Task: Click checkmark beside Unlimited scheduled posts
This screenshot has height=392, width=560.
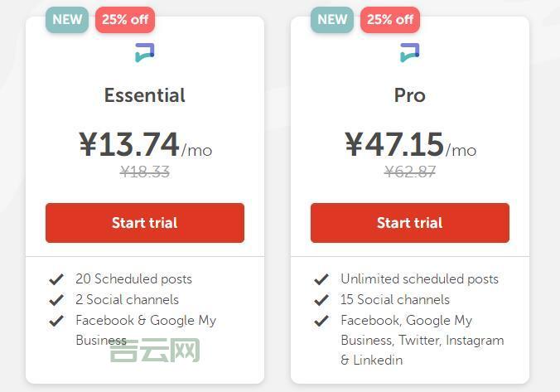Action: pyautogui.click(x=321, y=279)
